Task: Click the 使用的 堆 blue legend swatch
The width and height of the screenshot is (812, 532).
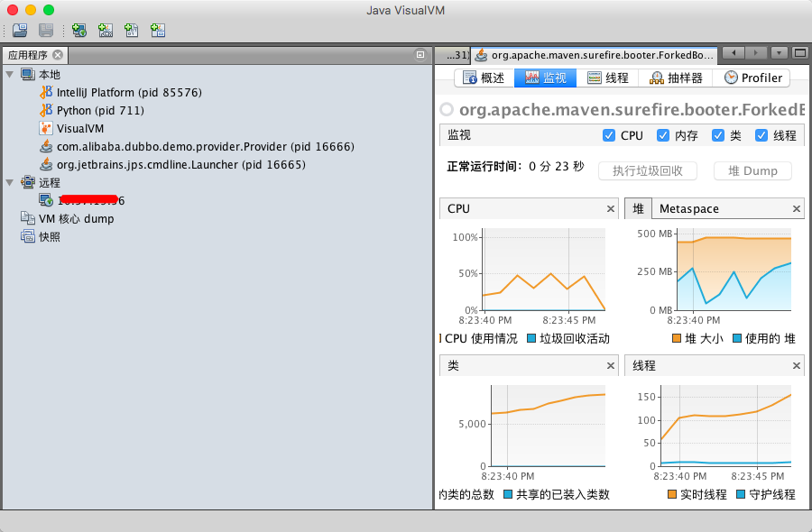Action: click(x=737, y=338)
